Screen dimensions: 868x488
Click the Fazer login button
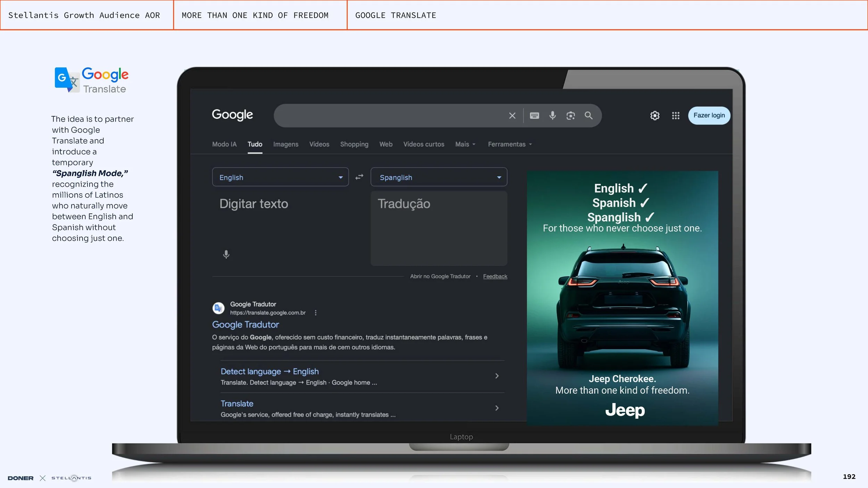click(x=709, y=116)
